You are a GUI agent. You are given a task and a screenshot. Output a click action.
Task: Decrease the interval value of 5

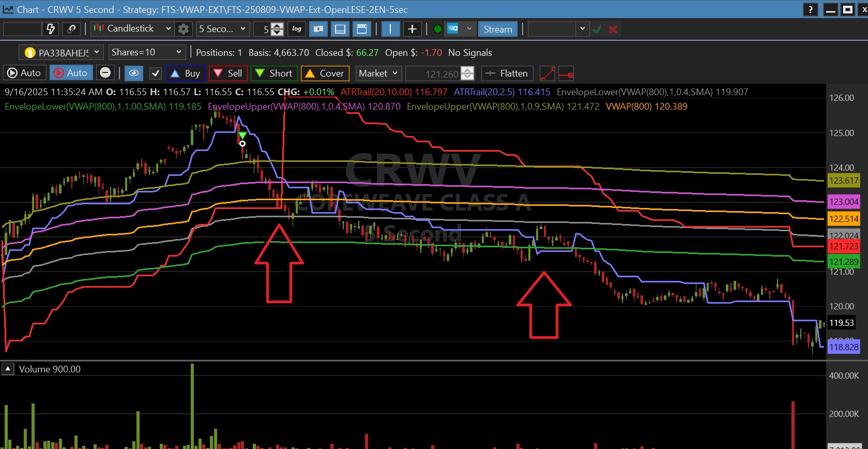coord(277,33)
